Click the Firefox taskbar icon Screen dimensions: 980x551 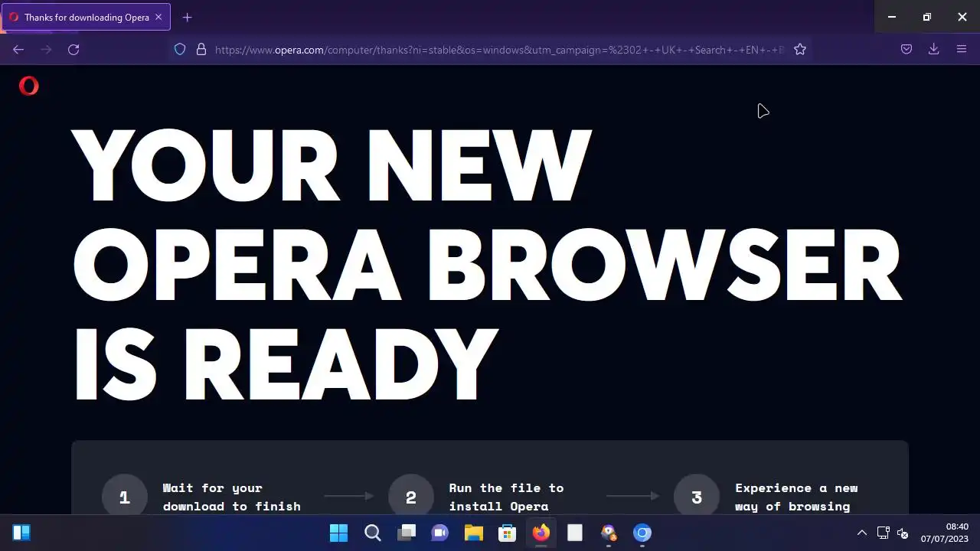[541, 533]
